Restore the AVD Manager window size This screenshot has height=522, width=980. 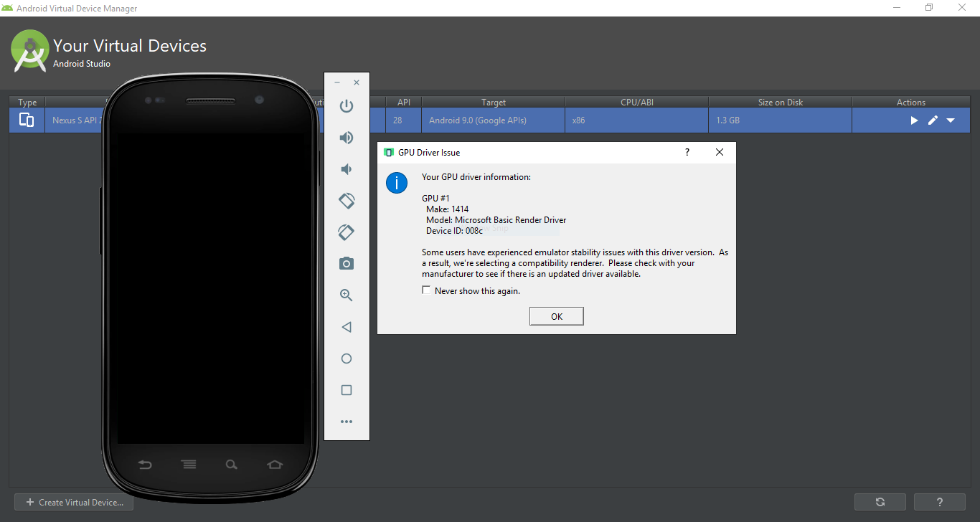(929, 8)
